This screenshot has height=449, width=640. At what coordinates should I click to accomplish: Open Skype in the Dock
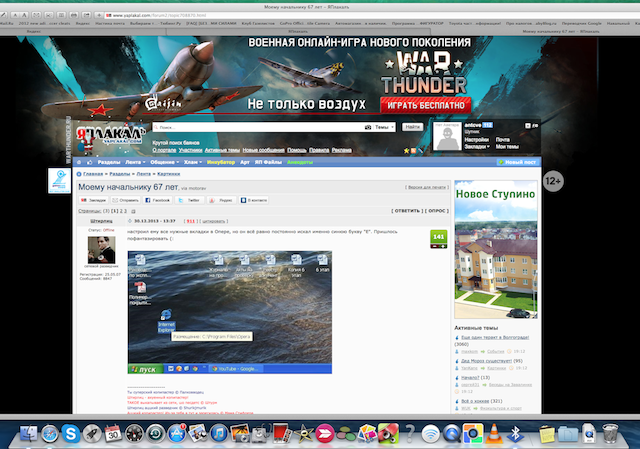tap(71, 433)
